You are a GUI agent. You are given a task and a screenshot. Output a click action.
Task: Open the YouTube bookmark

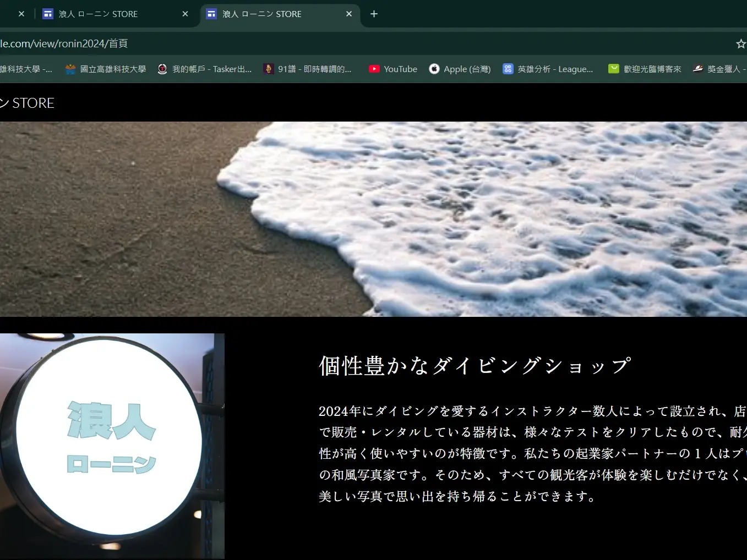(x=392, y=68)
